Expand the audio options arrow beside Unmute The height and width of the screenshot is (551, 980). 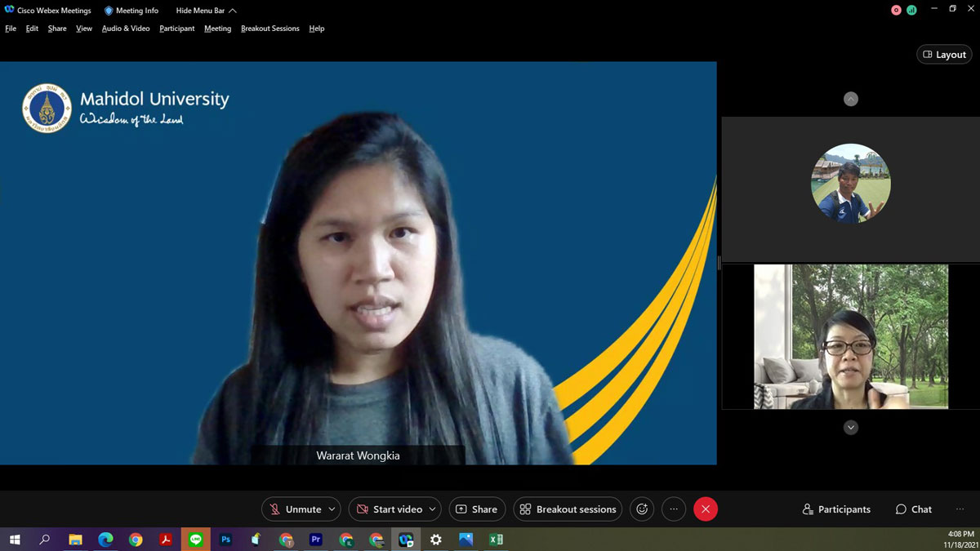coord(332,509)
